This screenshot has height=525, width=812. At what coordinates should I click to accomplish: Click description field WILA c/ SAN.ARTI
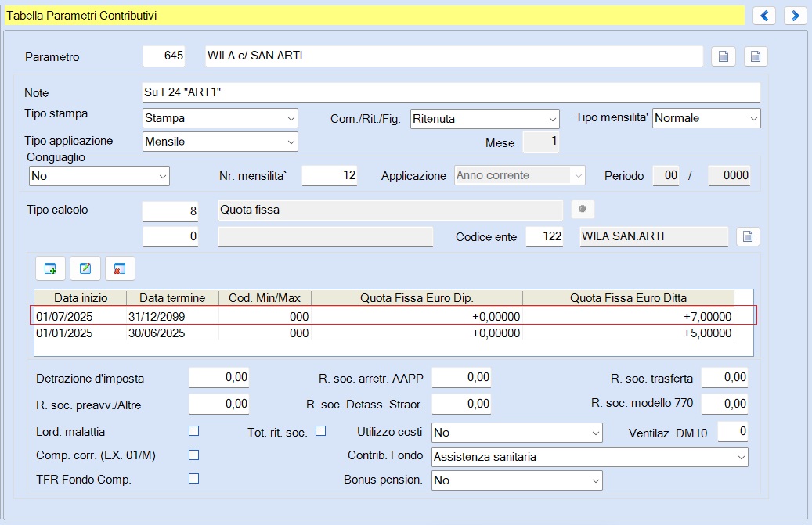tap(454, 56)
